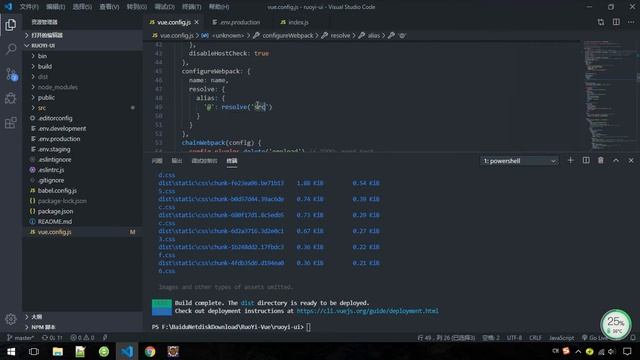Open the Run and Debug view
Viewport: 640px width, 360px height.
point(11,98)
